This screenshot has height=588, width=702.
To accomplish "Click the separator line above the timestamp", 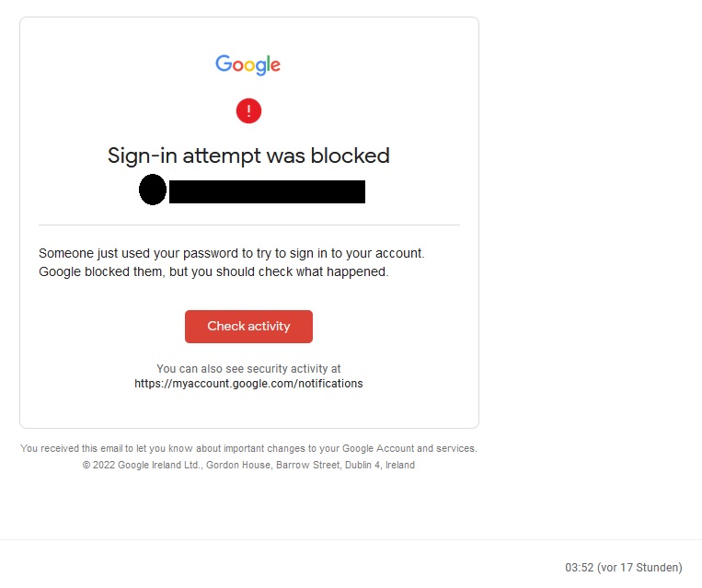I will pyautogui.click(x=351, y=539).
